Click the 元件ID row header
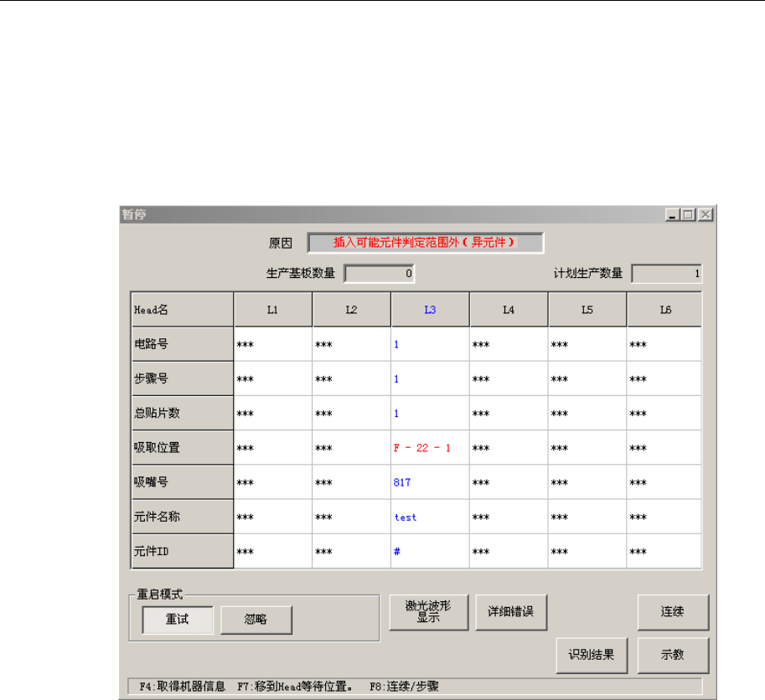 coord(183,552)
